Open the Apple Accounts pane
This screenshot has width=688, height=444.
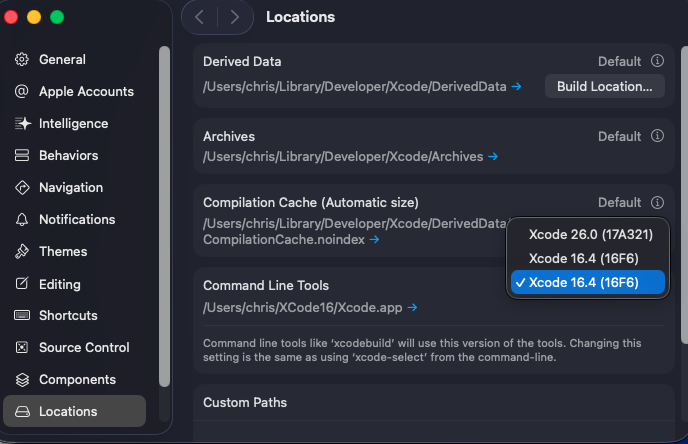75,91
